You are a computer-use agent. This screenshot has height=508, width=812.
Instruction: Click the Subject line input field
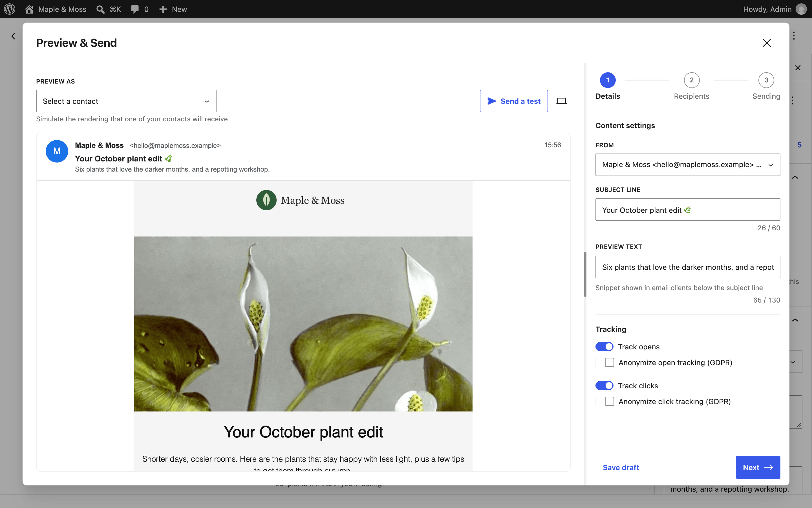click(x=687, y=209)
